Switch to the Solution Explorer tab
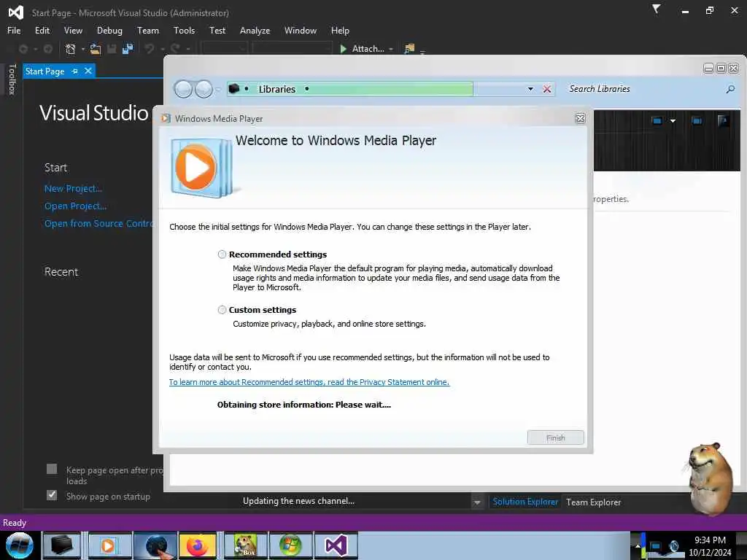747x560 pixels. point(525,502)
